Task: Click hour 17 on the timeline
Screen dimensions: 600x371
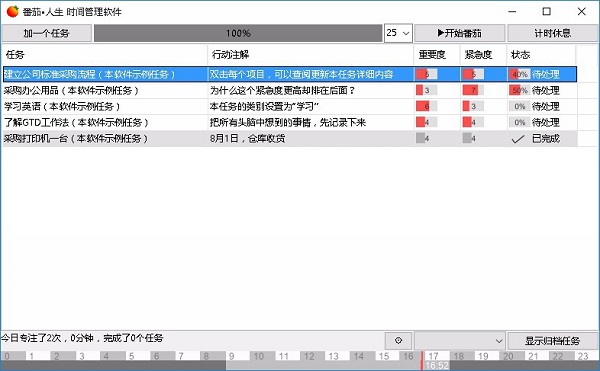Action: [433, 356]
